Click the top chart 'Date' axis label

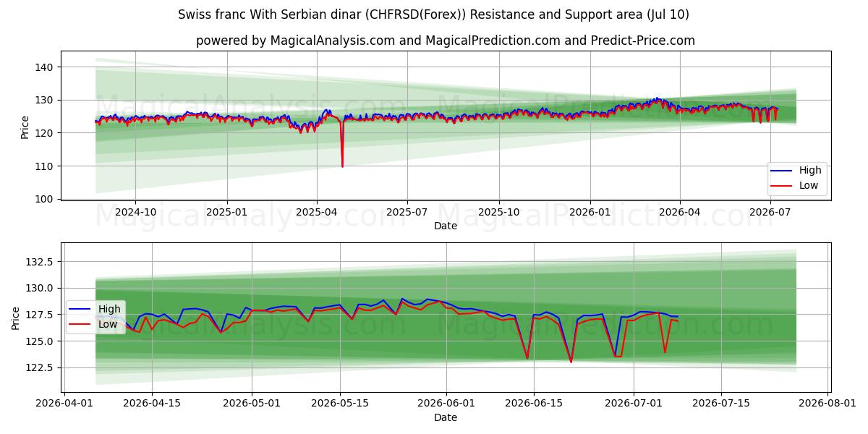point(445,226)
